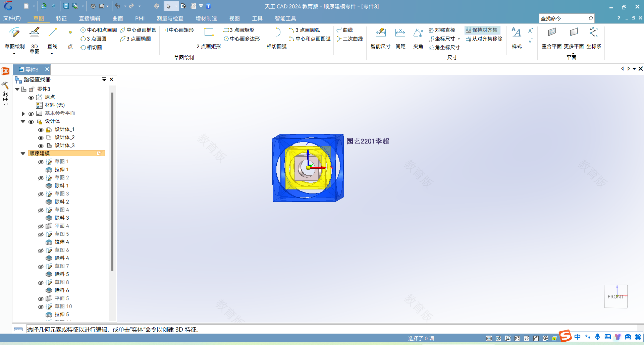Choose 中心和点画圆弧 arc tool
The image size is (644, 345).
pyautogui.click(x=310, y=39)
